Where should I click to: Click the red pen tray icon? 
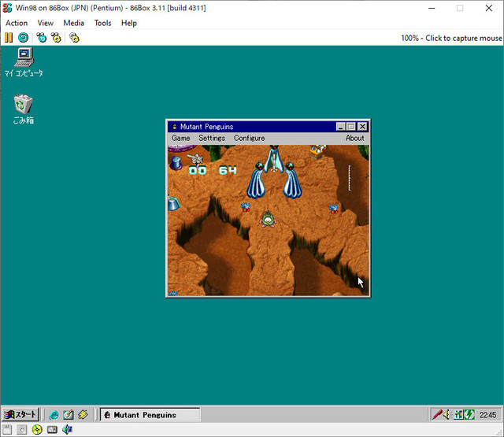tap(437, 414)
